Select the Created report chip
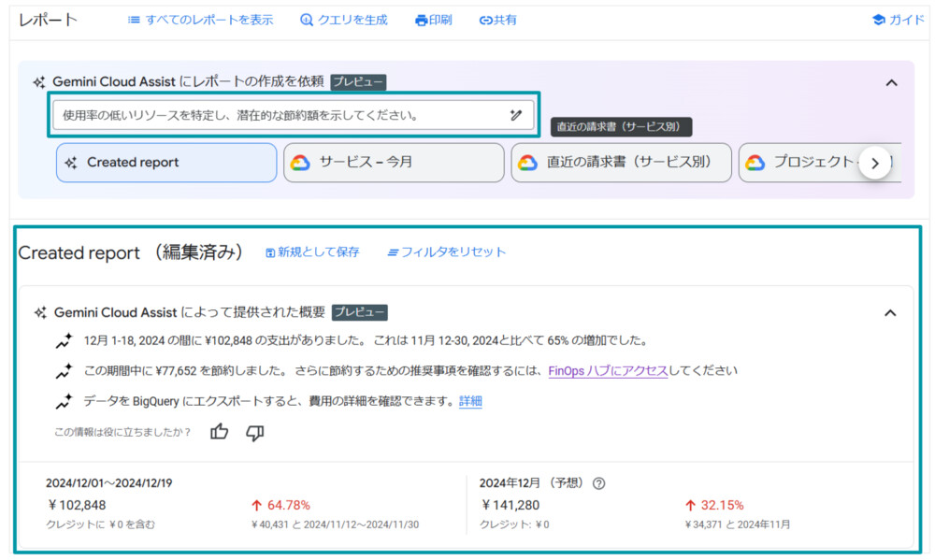Viewport: 935px width, 560px height. 166,163
